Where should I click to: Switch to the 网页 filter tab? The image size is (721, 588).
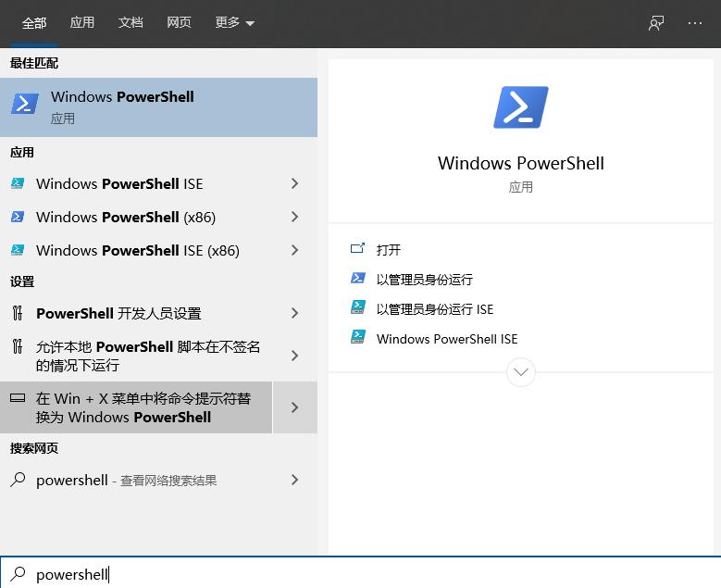coord(179,22)
